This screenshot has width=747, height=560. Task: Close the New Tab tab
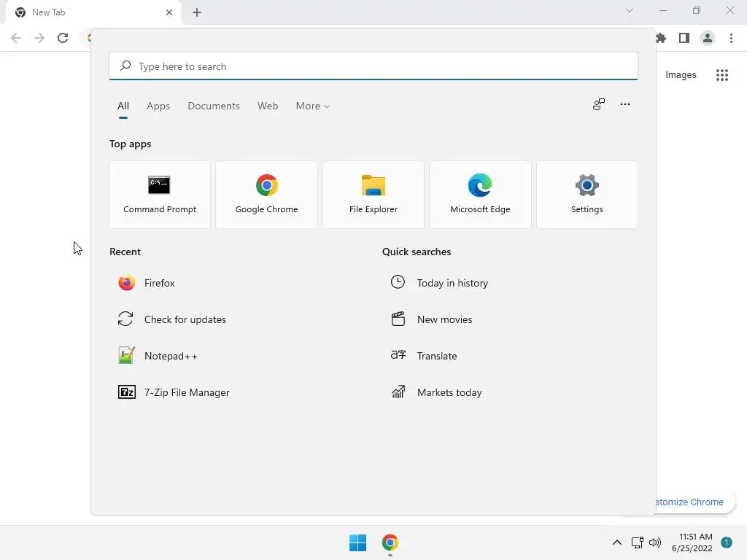[169, 12]
